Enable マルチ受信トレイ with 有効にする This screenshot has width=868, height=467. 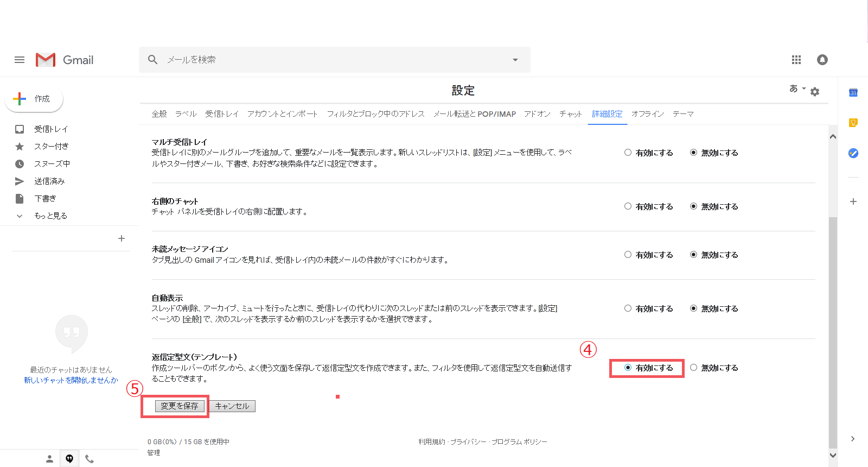point(628,153)
